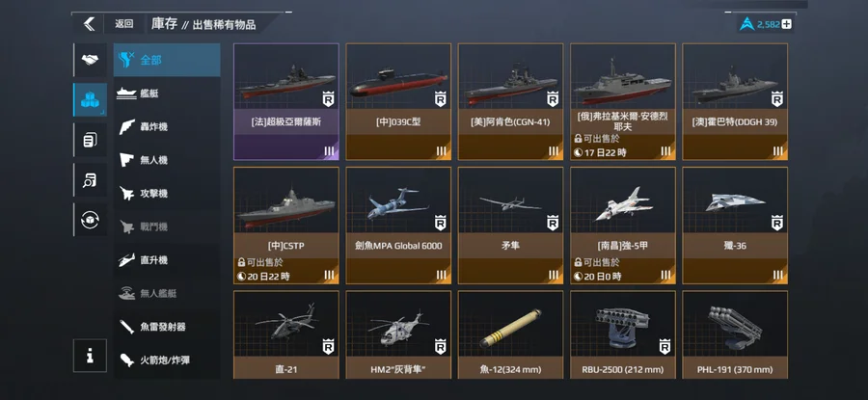Select the [法]超級亞爾薩斯 ship card
This screenshot has height=400, width=868.
(286, 102)
